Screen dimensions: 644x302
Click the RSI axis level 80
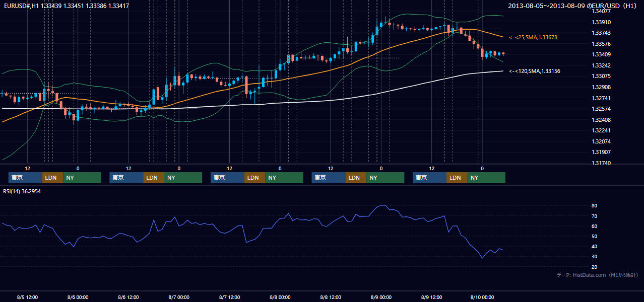click(x=594, y=206)
